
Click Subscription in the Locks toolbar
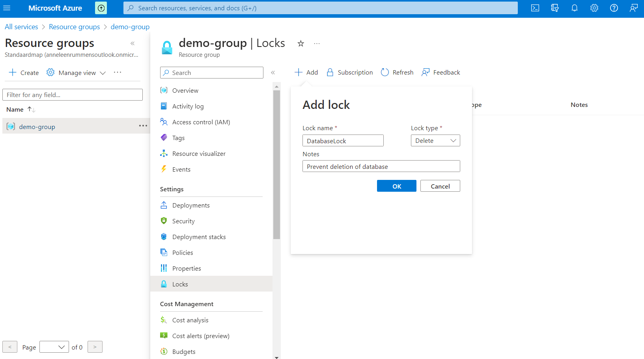pos(349,72)
